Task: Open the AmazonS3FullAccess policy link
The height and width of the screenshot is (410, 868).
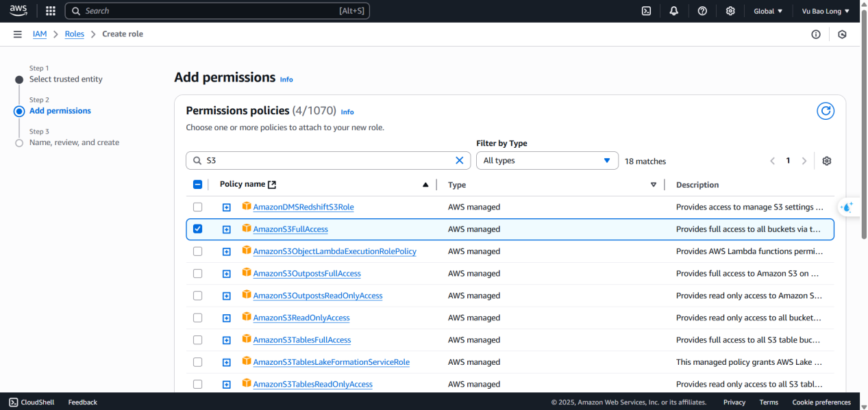Action: (290, 229)
